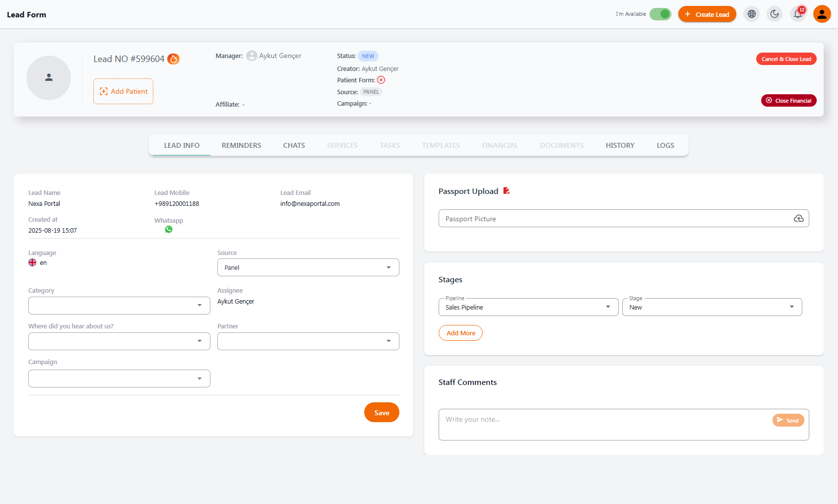The width and height of the screenshot is (838, 504).
Task: Click the Close Financial button
Action: (x=788, y=100)
